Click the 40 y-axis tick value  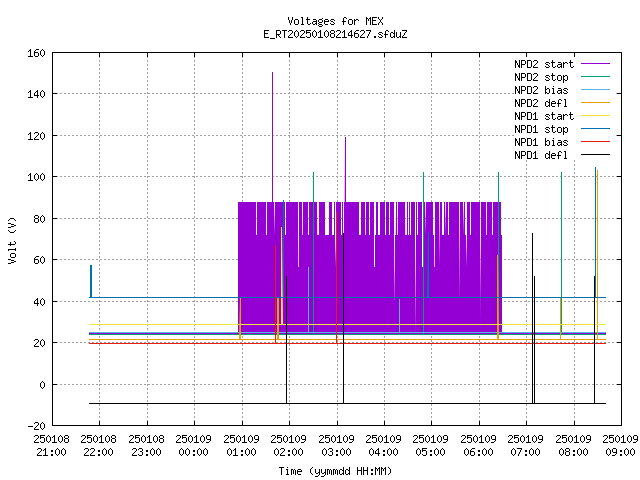point(39,302)
